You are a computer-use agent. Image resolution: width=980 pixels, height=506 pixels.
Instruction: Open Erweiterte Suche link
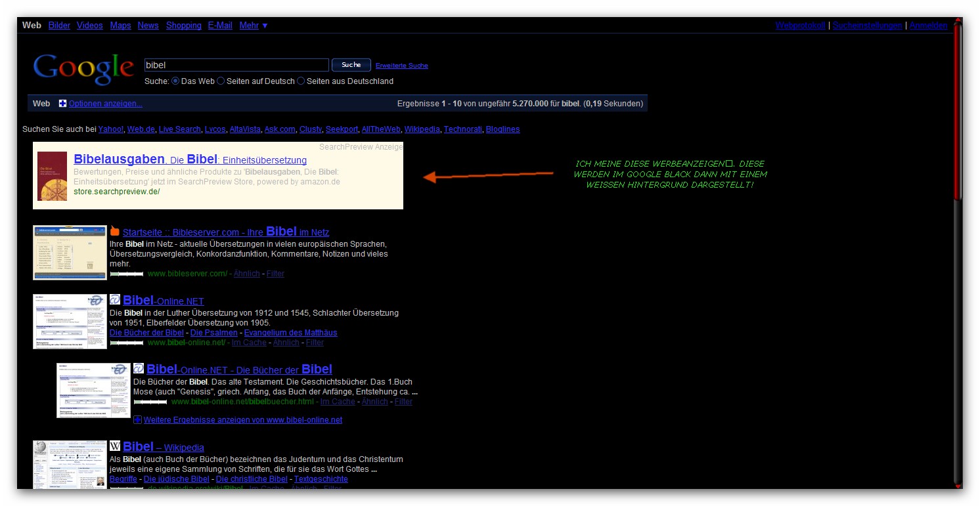[402, 66]
